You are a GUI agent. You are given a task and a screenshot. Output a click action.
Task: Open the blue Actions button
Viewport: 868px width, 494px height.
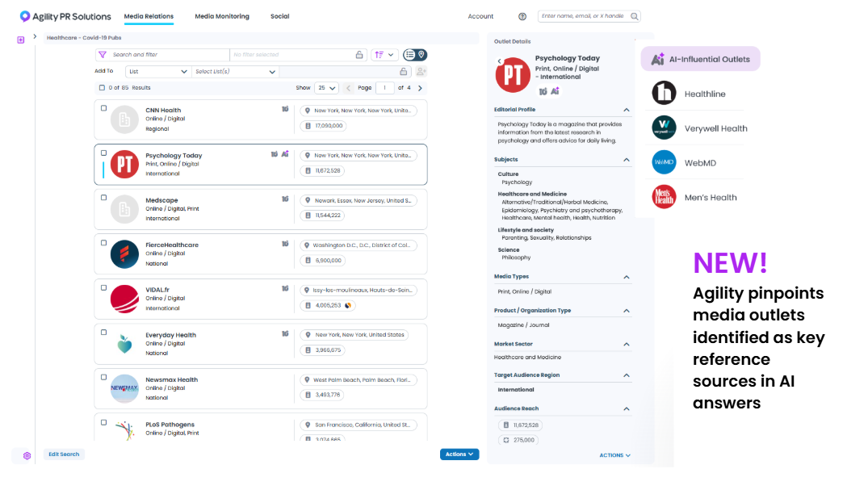point(459,454)
